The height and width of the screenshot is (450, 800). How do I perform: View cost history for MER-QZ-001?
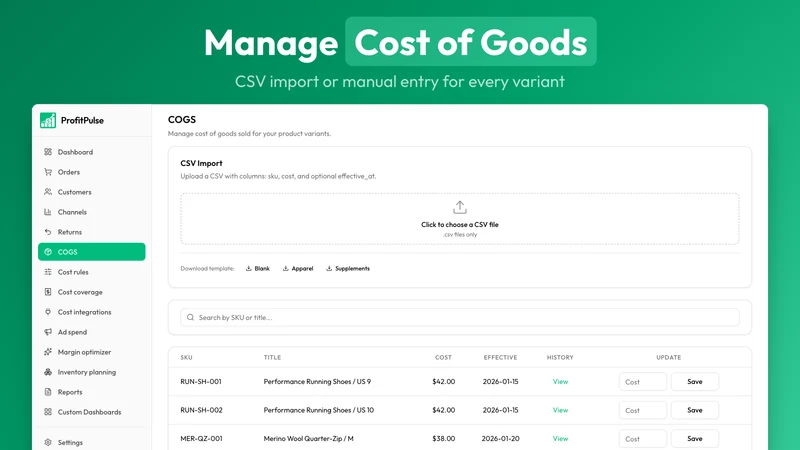coord(560,439)
